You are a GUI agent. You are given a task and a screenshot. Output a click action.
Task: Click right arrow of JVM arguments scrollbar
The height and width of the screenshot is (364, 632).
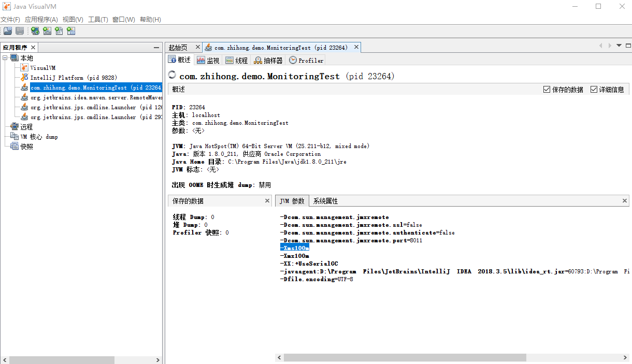click(626, 358)
